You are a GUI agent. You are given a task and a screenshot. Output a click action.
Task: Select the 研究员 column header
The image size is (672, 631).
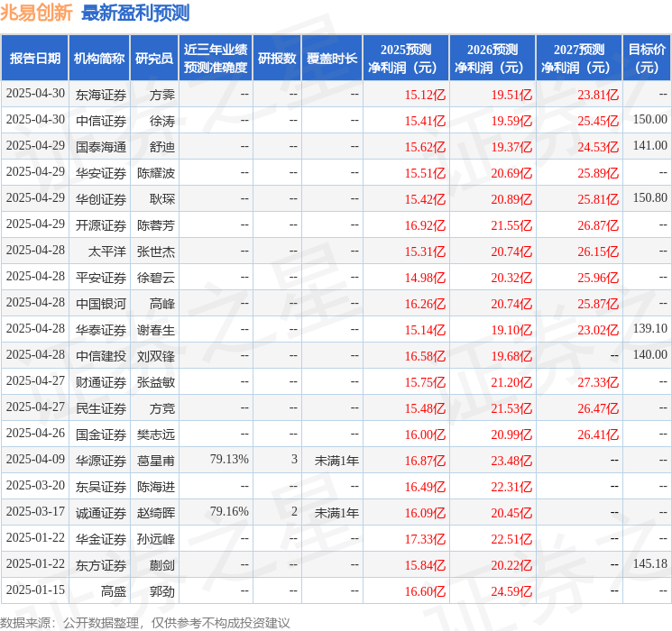pos(154,59)
